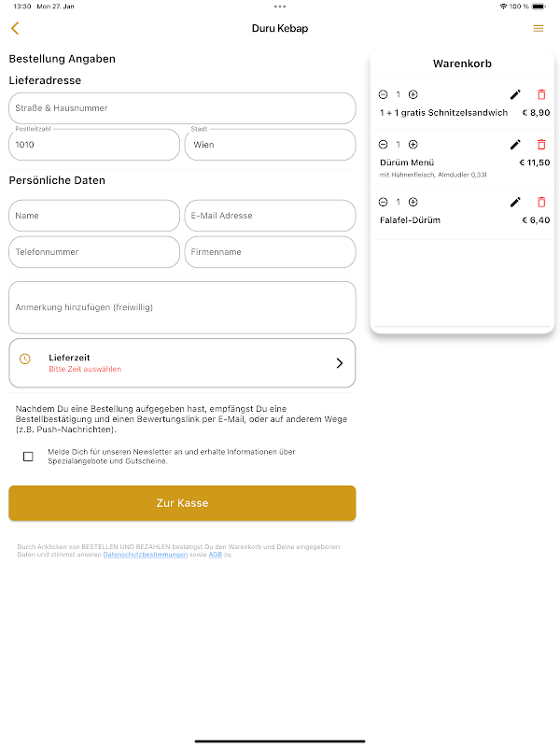The height and width of the screenshot is (747, 560).
Task: Enable the newsletter signup checkbox
Action: point(28,457)
